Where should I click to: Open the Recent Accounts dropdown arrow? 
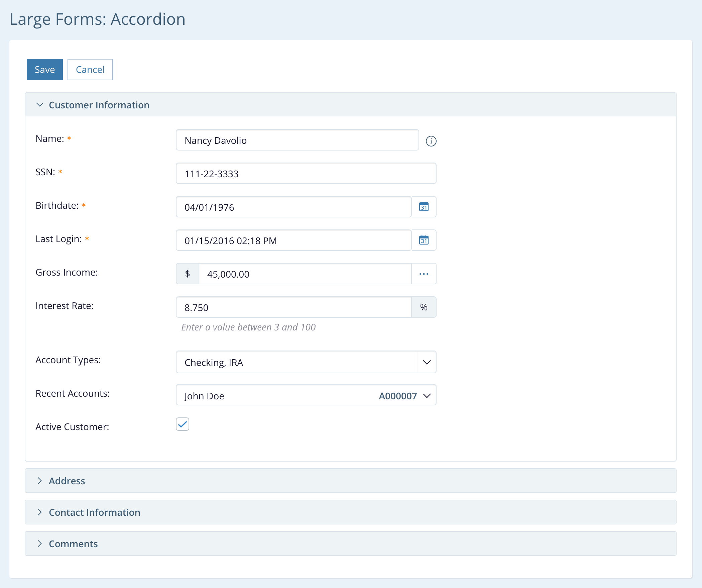pos(427,396)
